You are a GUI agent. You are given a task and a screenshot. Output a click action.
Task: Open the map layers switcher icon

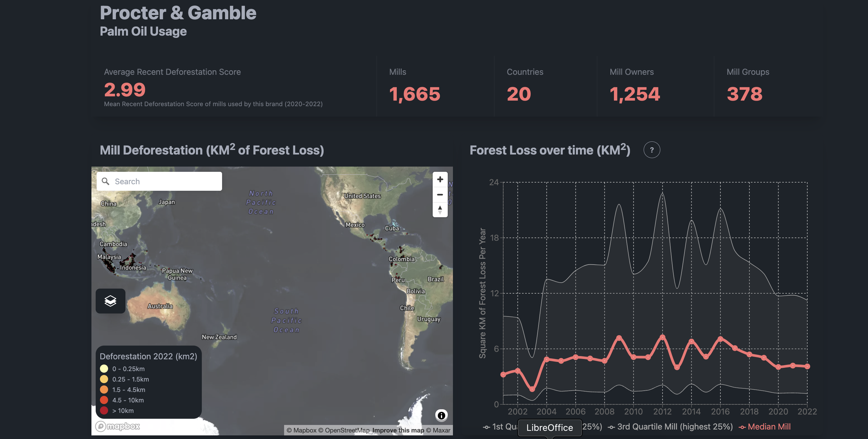pyautogui.click(x=110, y=301)
